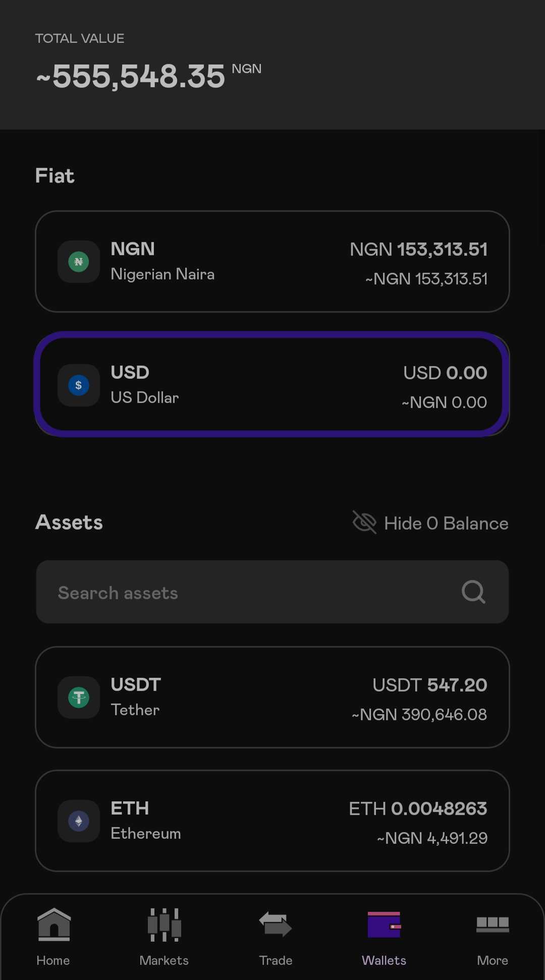
Task: Tap the Nigerian Naira currency icon
Action: (79, 262)
